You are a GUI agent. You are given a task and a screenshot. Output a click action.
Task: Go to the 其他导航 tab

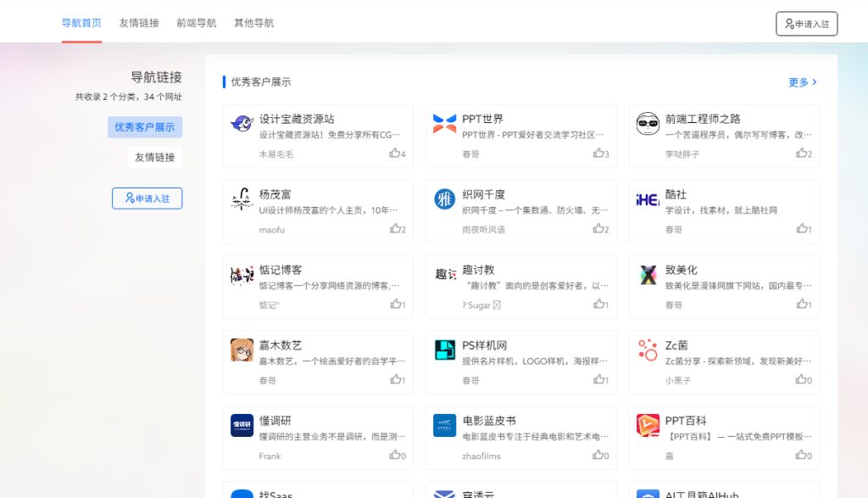254,23
